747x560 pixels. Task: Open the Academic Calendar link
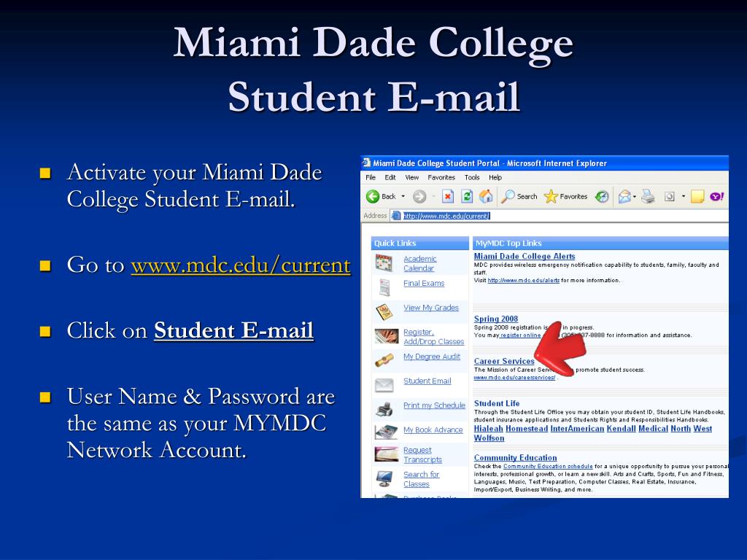pyautogui.click(x=419, y=263)
